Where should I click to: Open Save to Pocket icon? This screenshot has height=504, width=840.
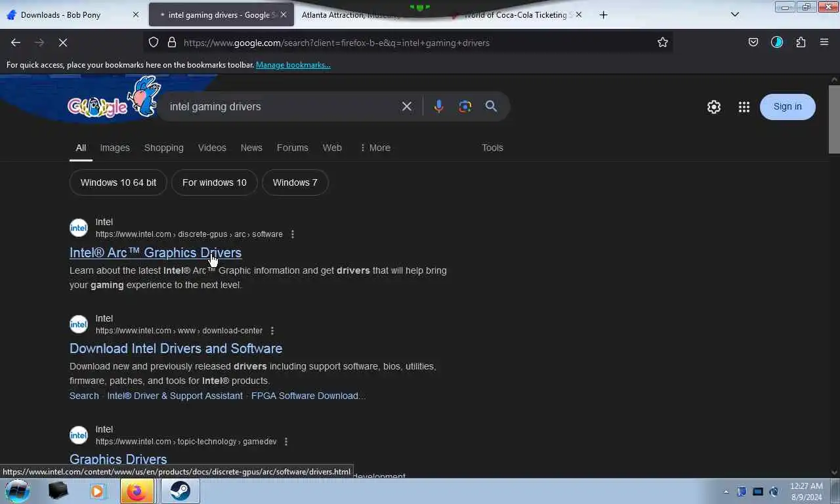pyautogui.click(x=753, y=43)
